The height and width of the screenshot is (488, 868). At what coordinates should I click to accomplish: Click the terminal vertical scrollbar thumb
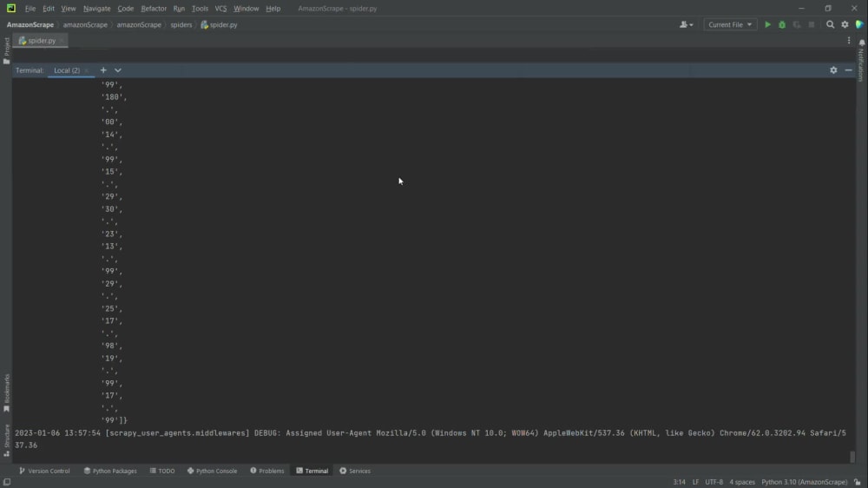(x=852, y=457)
